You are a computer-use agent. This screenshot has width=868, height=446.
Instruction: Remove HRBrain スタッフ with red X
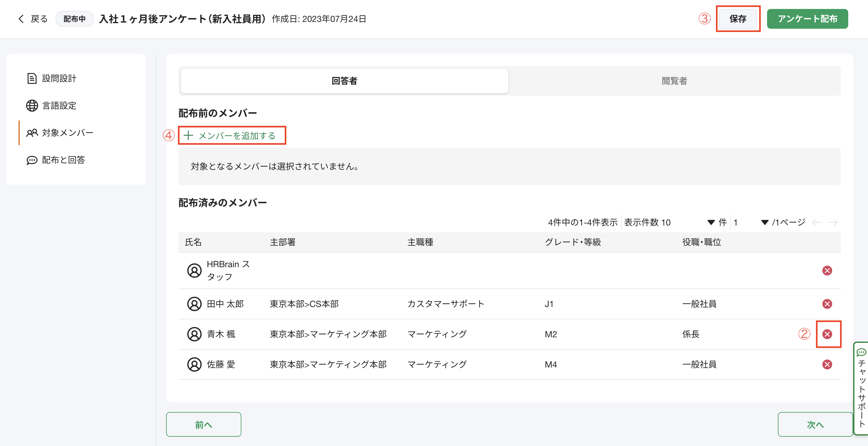pos(827,270)
